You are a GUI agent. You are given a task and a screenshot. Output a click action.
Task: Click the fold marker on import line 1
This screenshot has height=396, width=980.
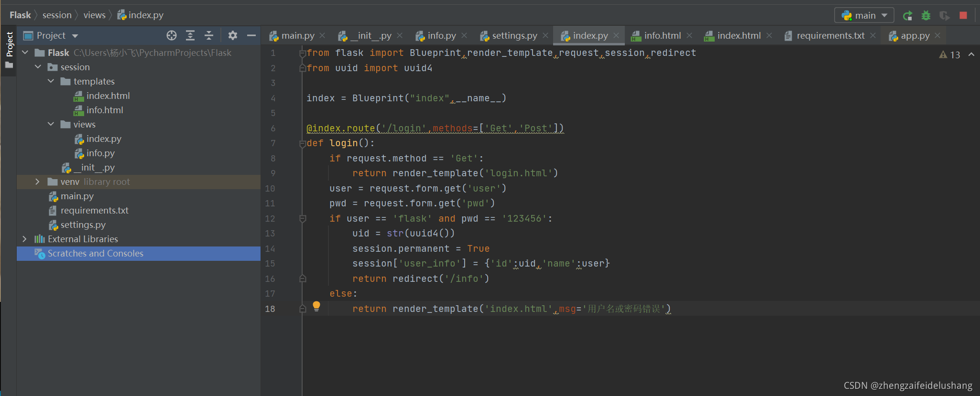tap(303, 53)
